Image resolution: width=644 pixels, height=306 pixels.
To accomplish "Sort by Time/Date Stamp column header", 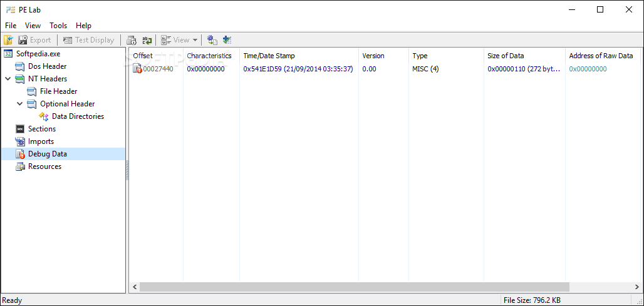I will click(x=299, y=56).
